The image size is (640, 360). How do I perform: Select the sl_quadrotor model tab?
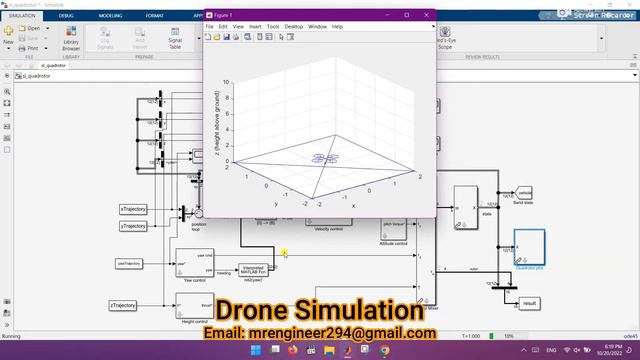(53, 65)
